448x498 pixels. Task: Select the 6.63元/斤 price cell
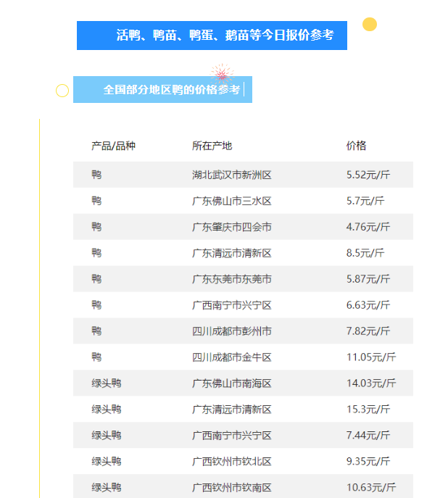point(368,305)
